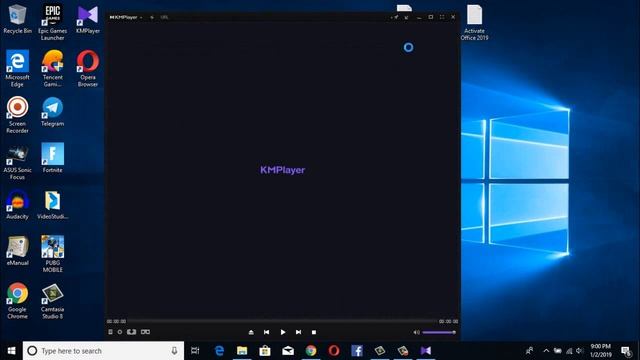Viewport: 640px width, 360px height.
Task: Toggle the always-on-top pin icon in KMPlayer
Action: coord(396,17)
